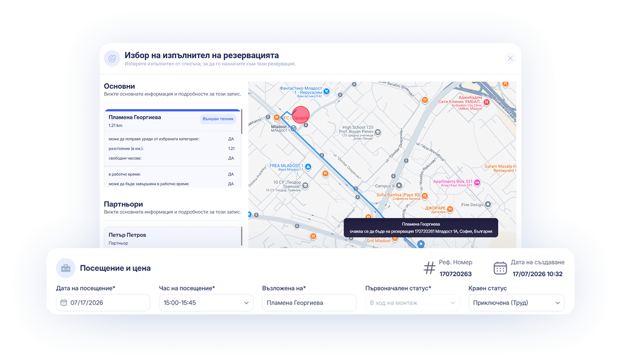
Task: Click the briefcase icon beside Посещение и цена
Action: (66, 268)
